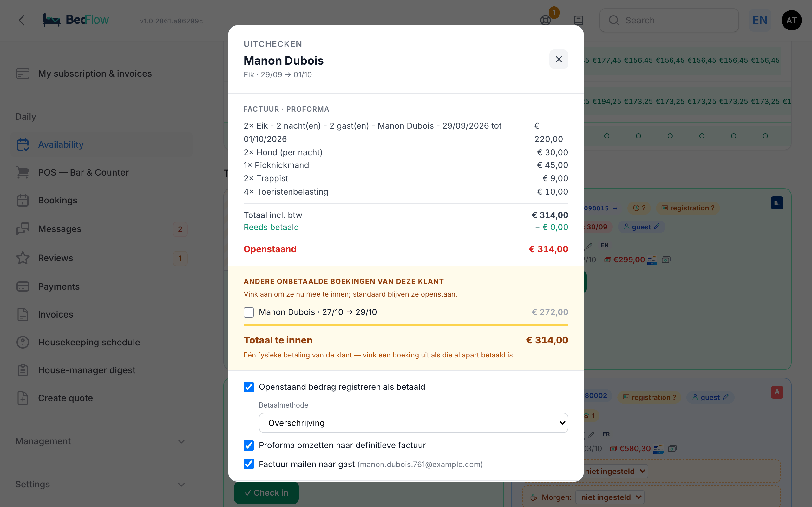Screen dimensions: 812x507
Task: Click the Reviews star icon
Action: pyautogui.click(x=23, y=258)
